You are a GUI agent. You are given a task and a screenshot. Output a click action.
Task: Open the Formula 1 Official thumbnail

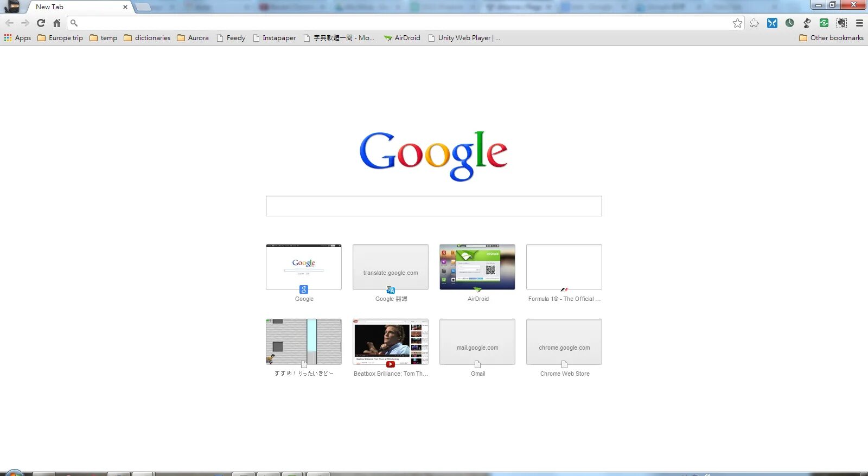coord(564,267)
